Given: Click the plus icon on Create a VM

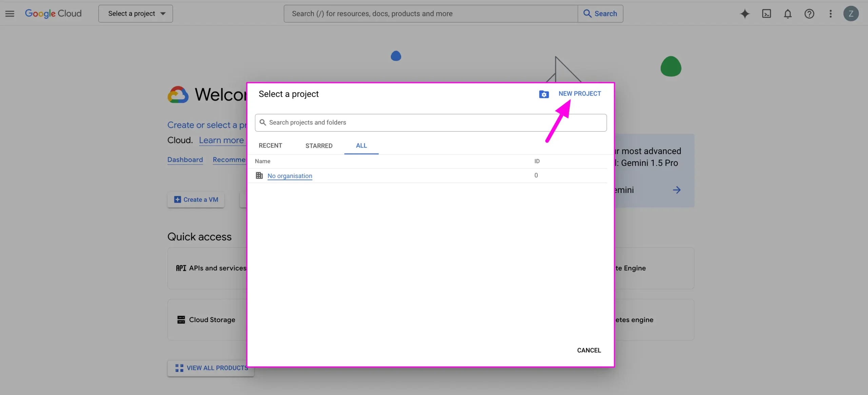Looking at the screenshot, I should 177,199.
